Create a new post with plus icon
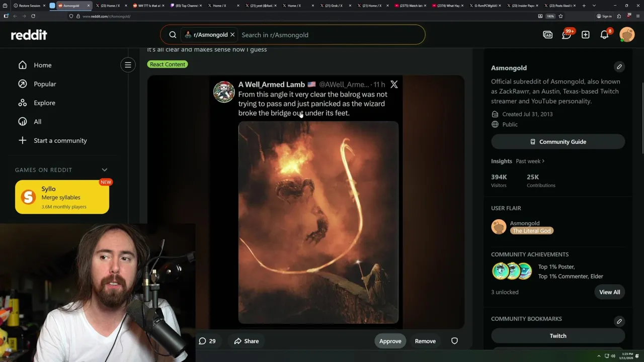This screenshot has height=362, width=644. point(586,35)
